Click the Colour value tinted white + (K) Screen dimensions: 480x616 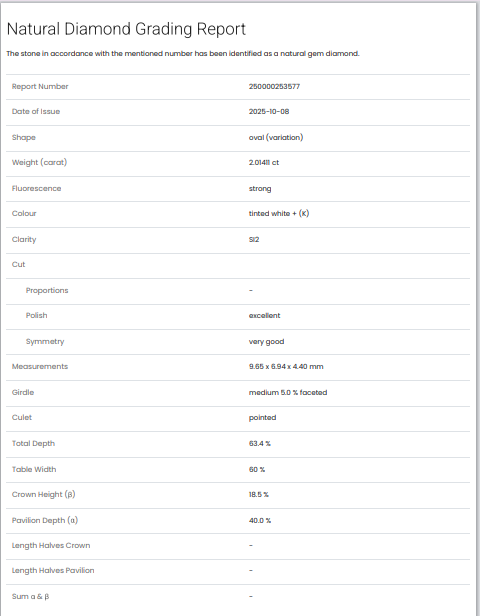(278, 214)
